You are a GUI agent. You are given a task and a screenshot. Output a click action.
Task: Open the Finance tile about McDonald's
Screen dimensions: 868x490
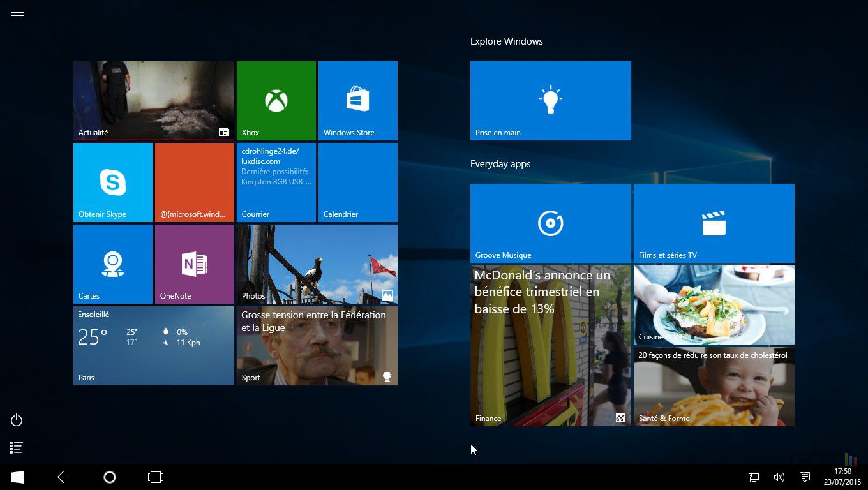point(551,346)
